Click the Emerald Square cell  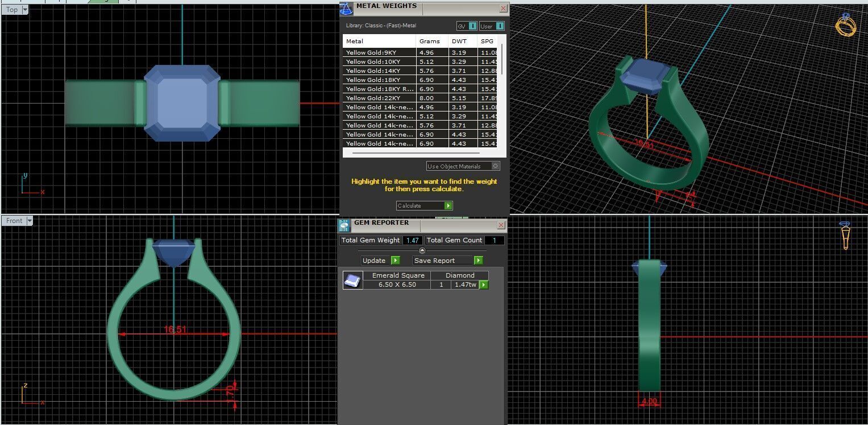pos(397,275)
